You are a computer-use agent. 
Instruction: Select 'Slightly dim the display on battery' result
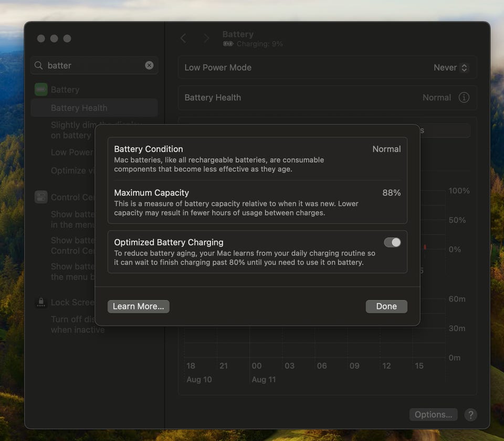coord(72,130)
